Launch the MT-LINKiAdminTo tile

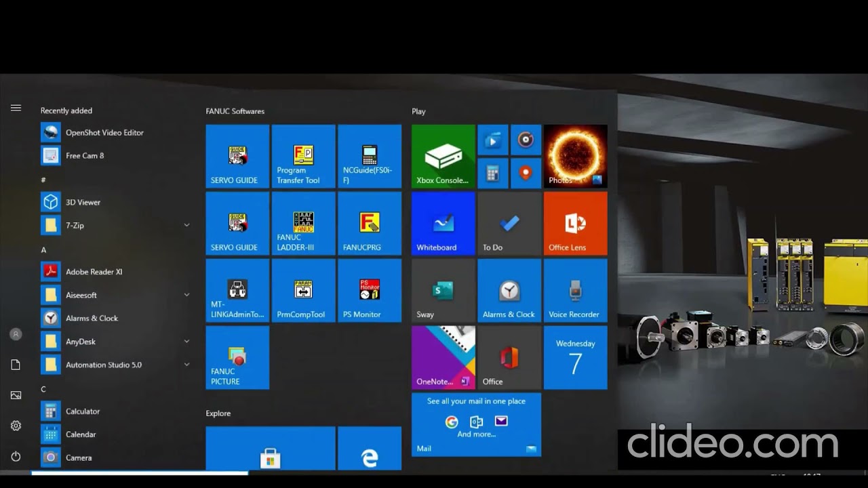[x=237, y=291]
